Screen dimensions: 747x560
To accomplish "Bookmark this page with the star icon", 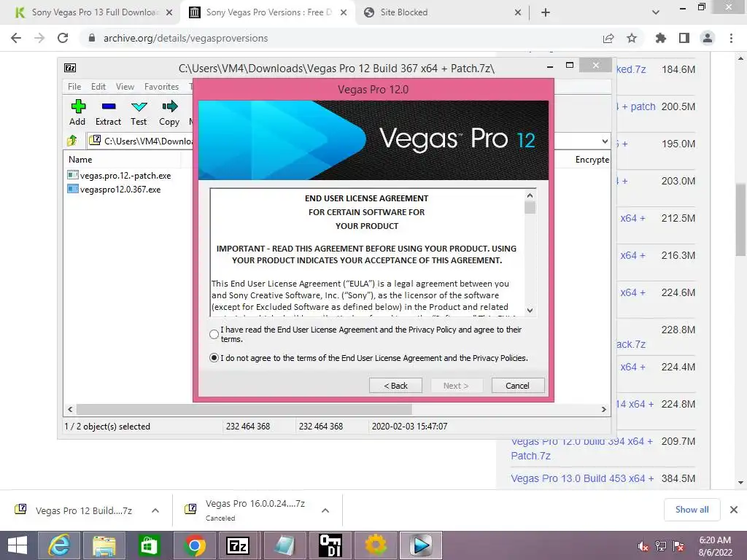I will 632,38.
